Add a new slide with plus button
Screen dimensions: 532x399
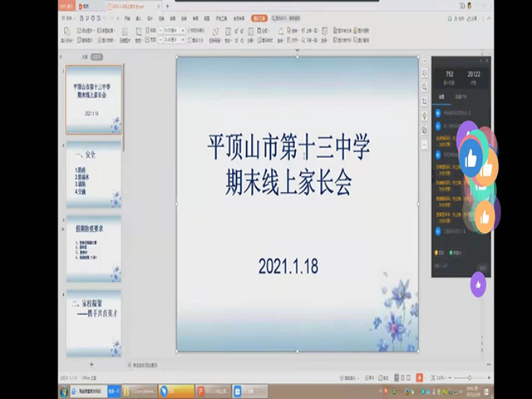pos(91,364)
